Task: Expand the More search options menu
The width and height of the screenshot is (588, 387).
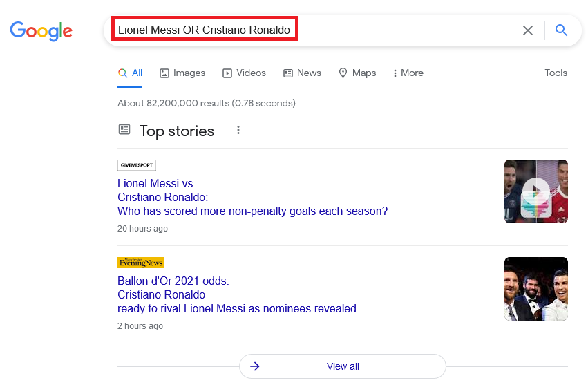Action: point(408,73)
